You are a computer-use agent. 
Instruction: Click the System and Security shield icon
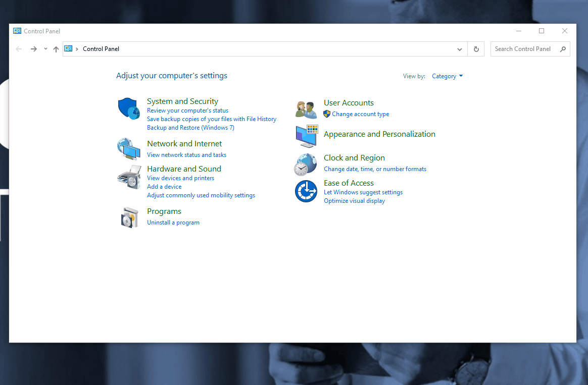128,108
